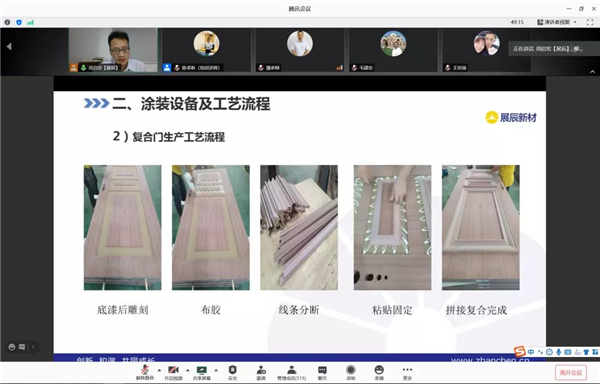This screenshot has height=384, width=600.
Task: Select the fourth participant's avatar tile
Action: click(393, 50)
